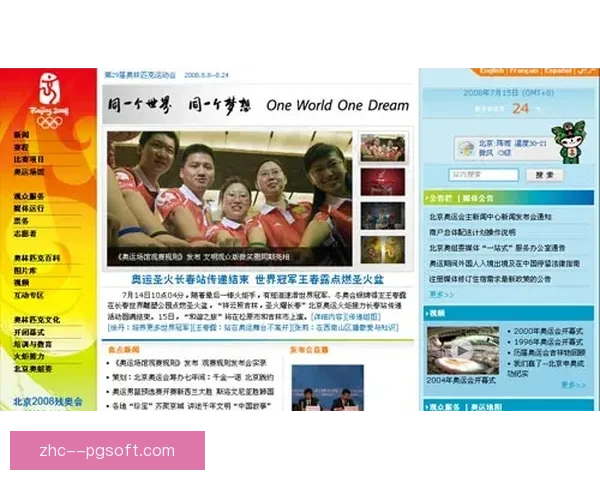Open the 2000年奥运会开幕式 video link
600x480 pixels.
548,331
